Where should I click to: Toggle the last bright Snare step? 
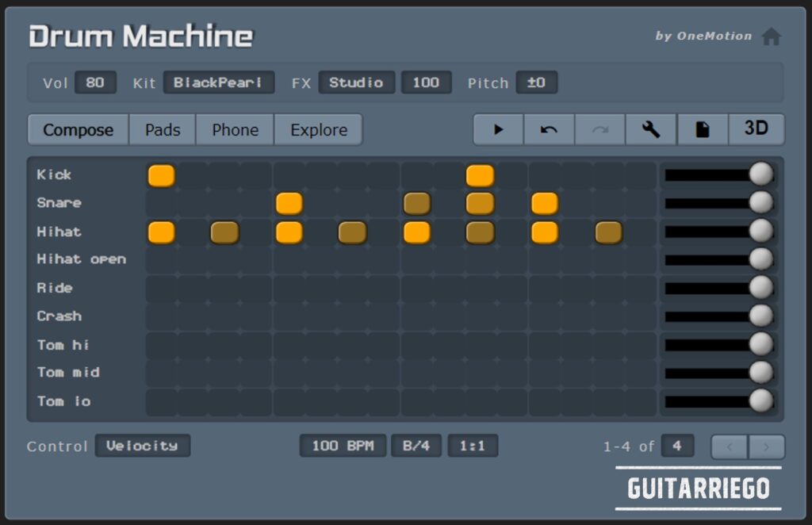click(x=544, y=204)
